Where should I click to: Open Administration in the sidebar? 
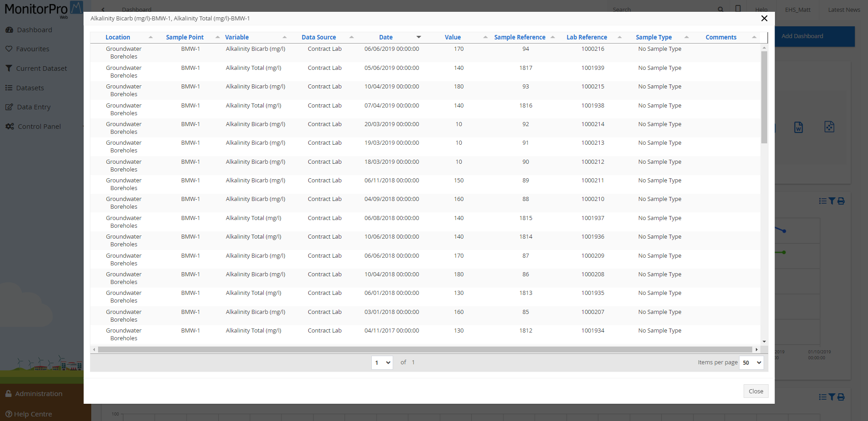(x=34, y=394)
